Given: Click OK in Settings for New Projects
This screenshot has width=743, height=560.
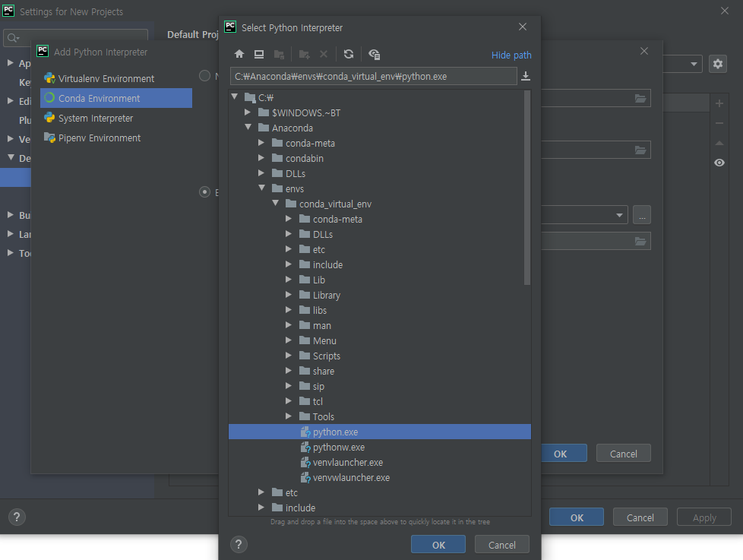Looking at the screenshot, I should pos(577,517).
